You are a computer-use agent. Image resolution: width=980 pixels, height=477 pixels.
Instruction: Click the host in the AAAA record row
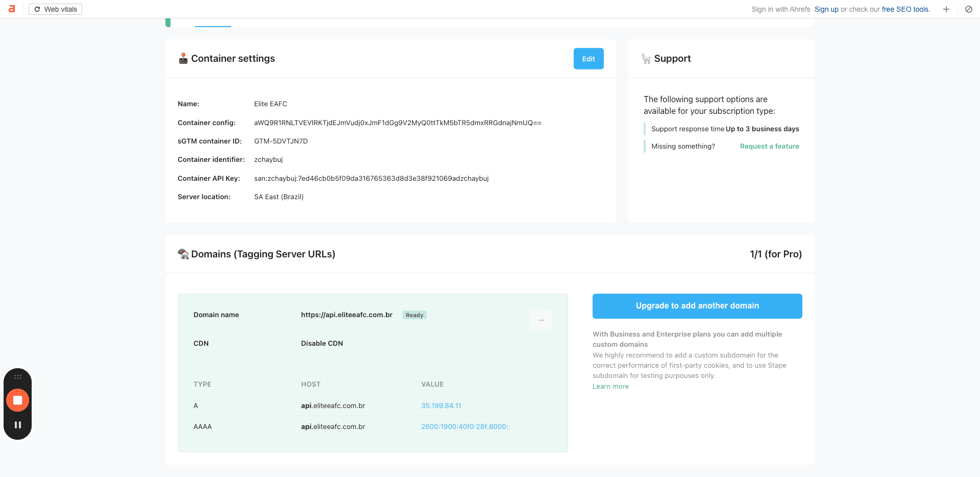(x=333, y=427)
